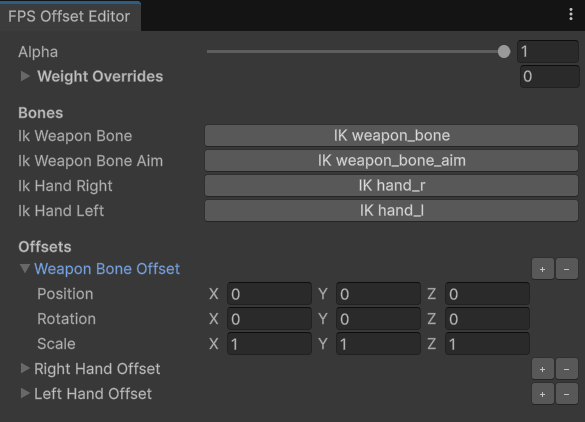Image resolution: width=585 pixels, height=422 pixels.
Task: Click minus button for Weapon Bone Offset
Action: [x=566, y=269]
